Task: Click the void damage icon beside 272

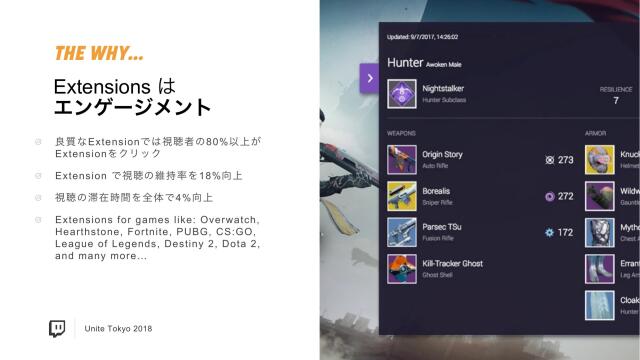Action: 549,196
